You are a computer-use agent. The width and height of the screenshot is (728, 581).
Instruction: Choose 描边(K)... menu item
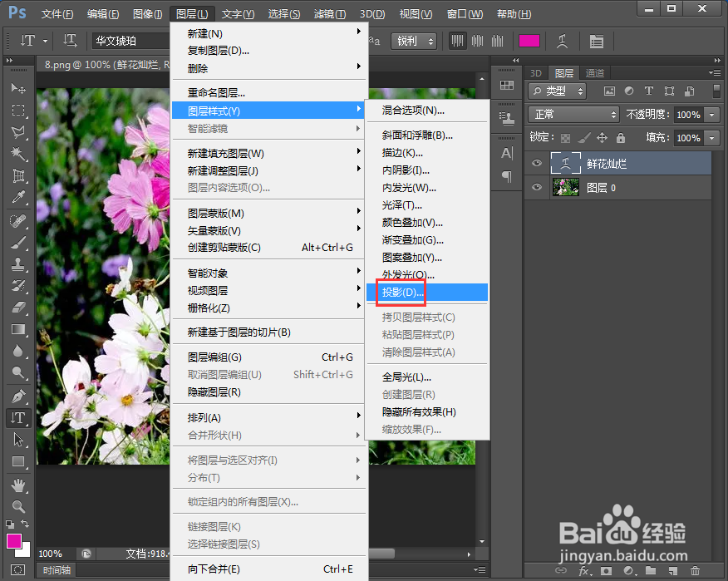click(427, 153)
